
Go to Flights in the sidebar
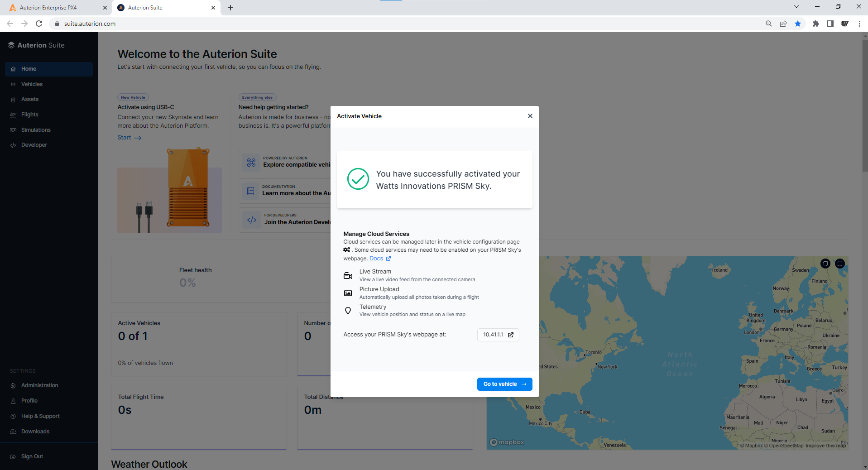coord(29,115)
